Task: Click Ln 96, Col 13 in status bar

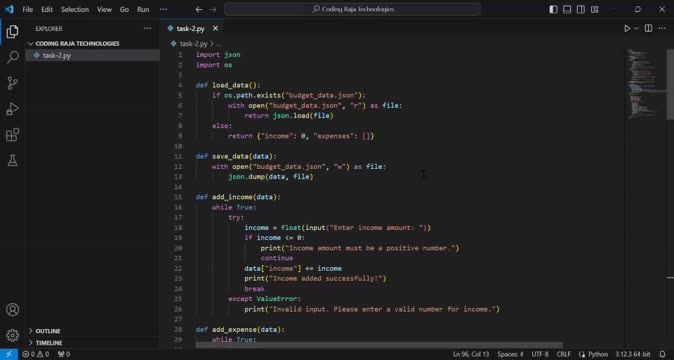Action: pyautogui.click(x=471, y=354)
